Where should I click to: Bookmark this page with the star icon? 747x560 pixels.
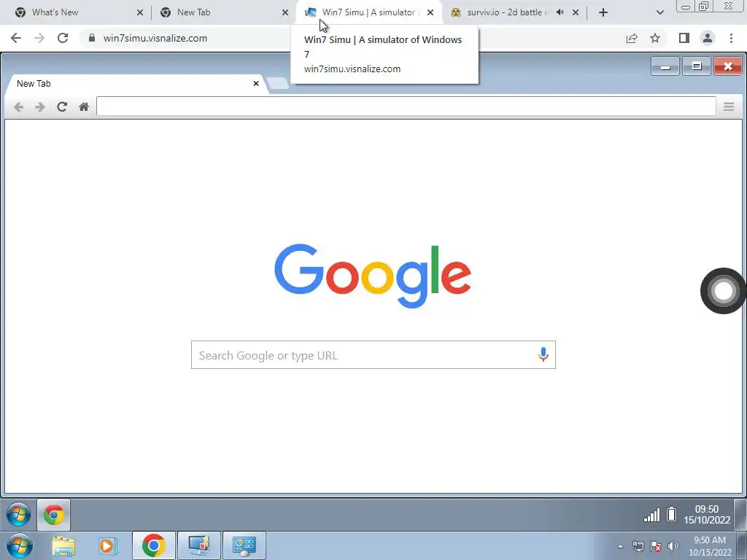click(655, 38)
